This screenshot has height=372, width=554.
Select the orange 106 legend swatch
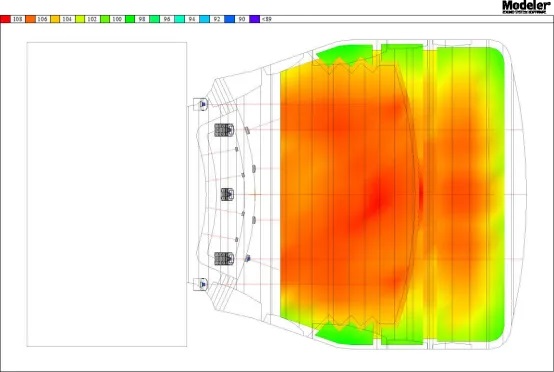pos(30,19)
